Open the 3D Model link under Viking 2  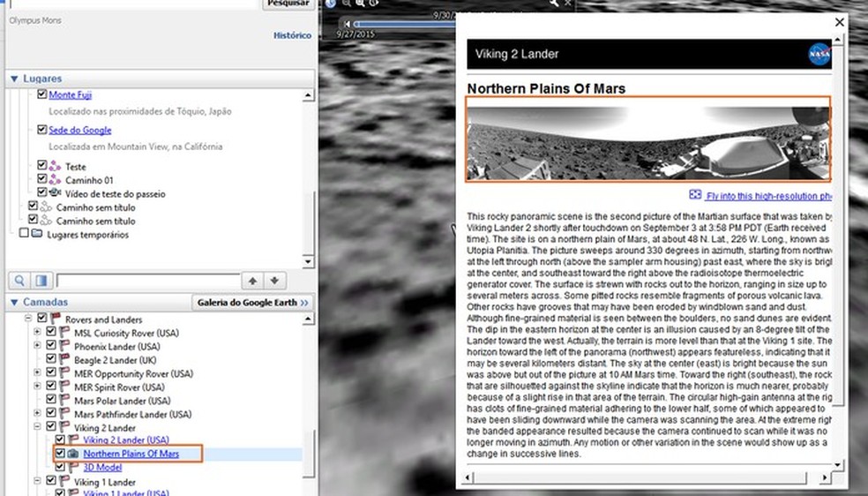102,467
